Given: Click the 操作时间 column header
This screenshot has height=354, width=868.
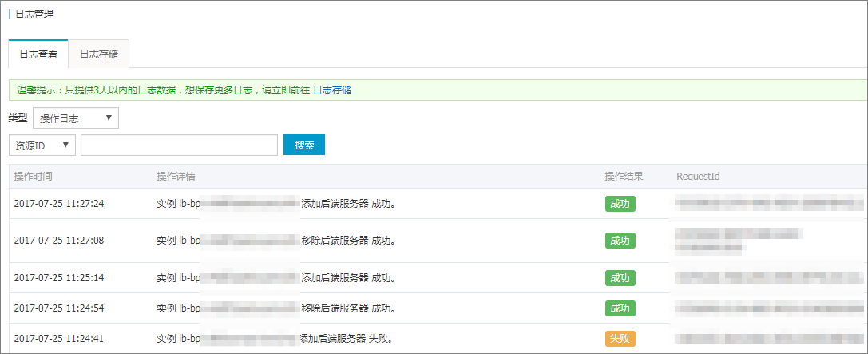Looking at the screenshot, I should 33,176.
